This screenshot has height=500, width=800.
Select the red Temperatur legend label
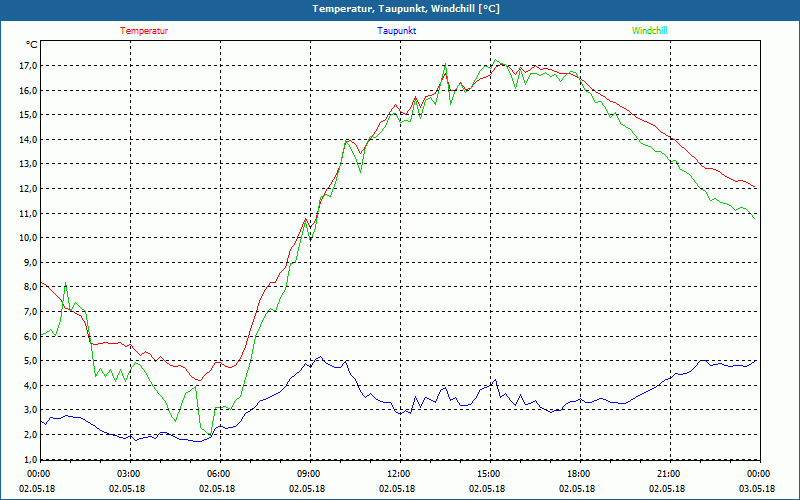(x=144, y=31)
